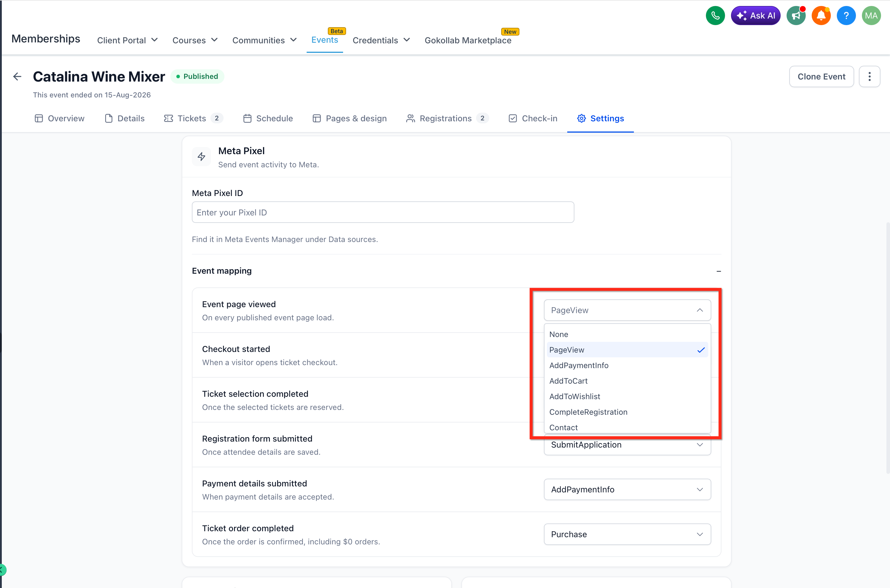Image resolution: width=890 pixels, height=588 pixels.
Task: Open the Pages & design tab
Action: [x=350, y=119]
